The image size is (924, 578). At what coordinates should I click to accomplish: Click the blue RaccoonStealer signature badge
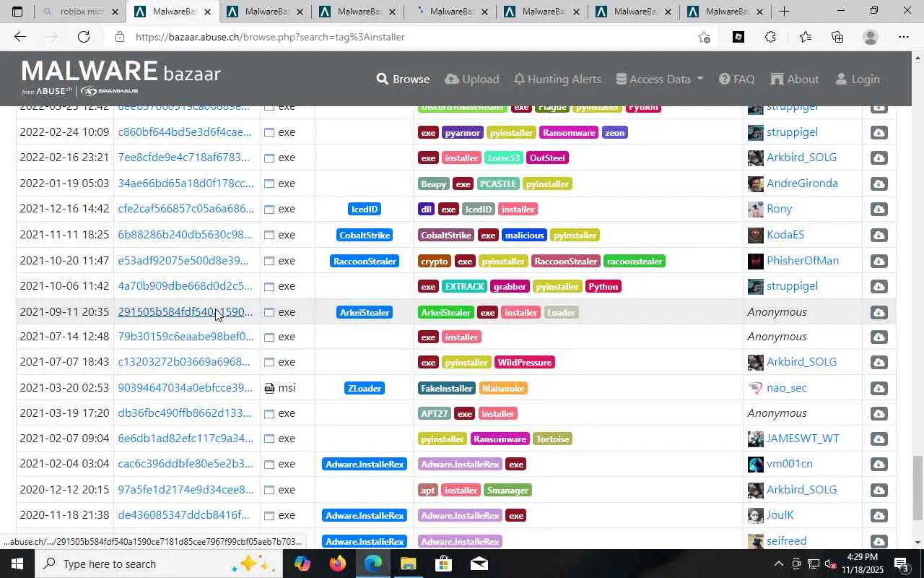[365, 262]
